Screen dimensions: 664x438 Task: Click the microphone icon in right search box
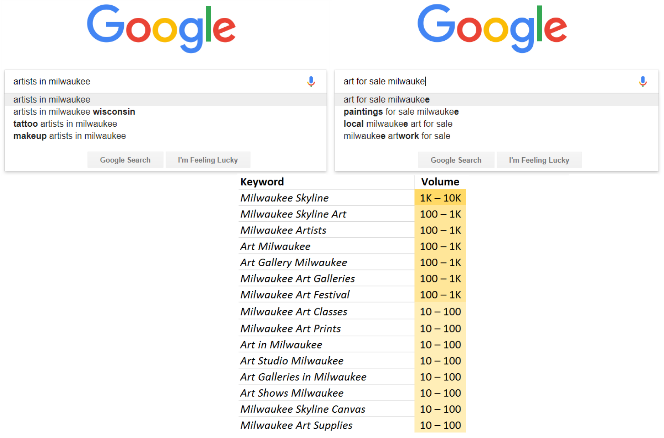tap(642, 81)
